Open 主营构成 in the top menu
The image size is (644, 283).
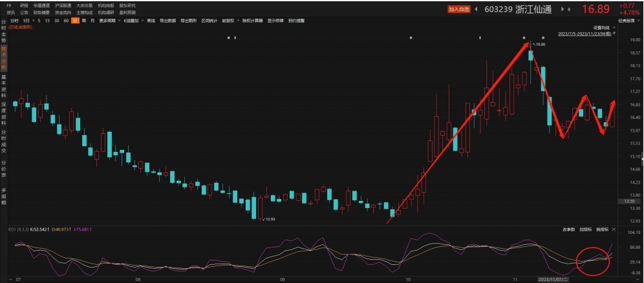click(84, 13)
